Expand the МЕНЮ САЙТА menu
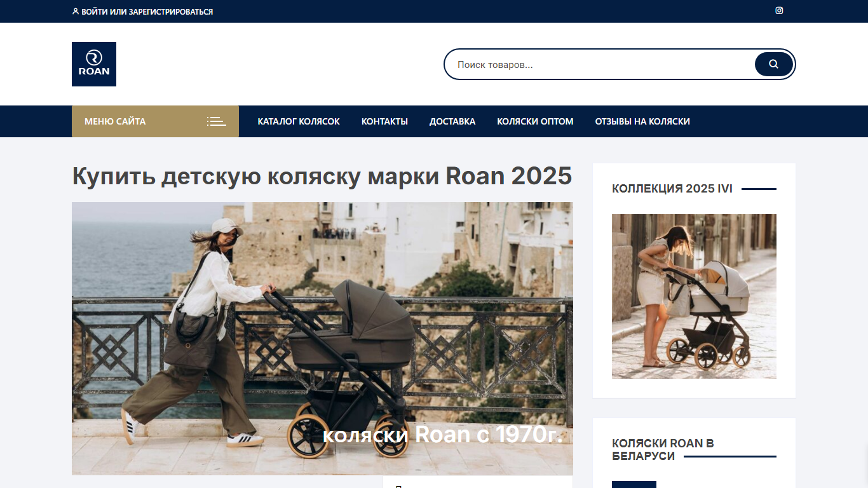Image resolution: width=868 pixels, height=488 pixels. tap(155, 121)
